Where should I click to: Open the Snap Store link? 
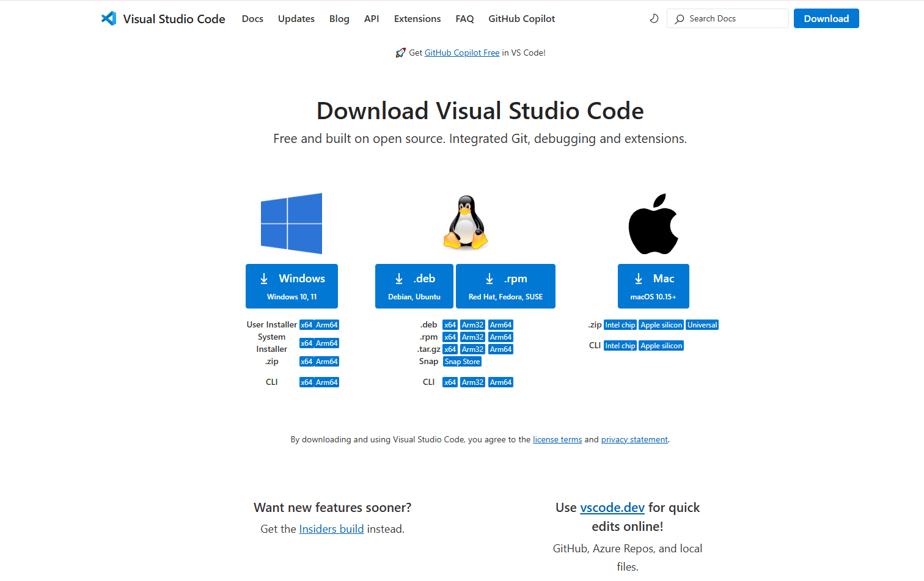(x=462, y=362)
